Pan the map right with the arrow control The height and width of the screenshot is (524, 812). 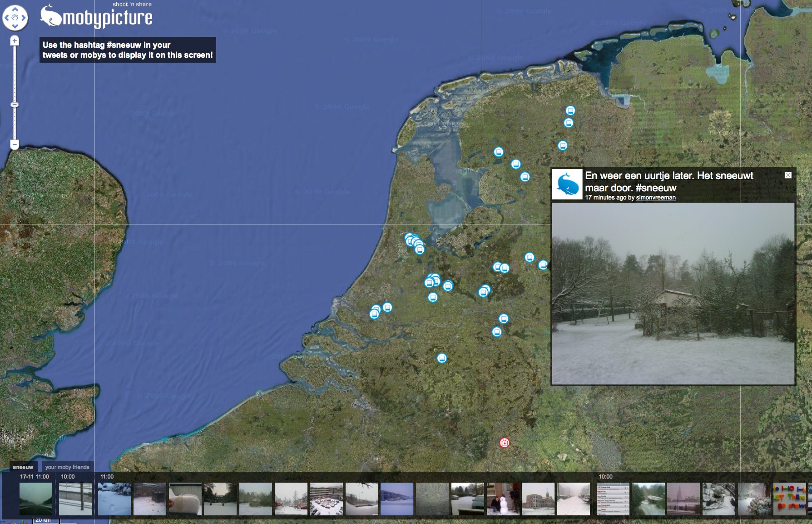click(24, 18)
